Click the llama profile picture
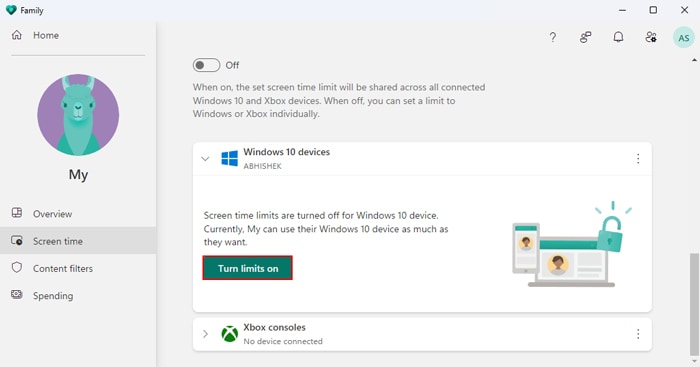 [78, 115]
